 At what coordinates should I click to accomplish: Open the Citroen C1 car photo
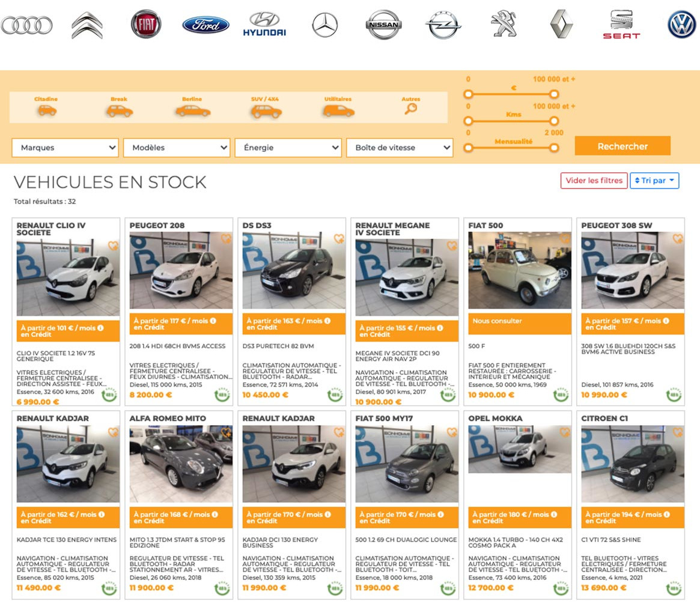pyautogui.click(x=633, y=464)
